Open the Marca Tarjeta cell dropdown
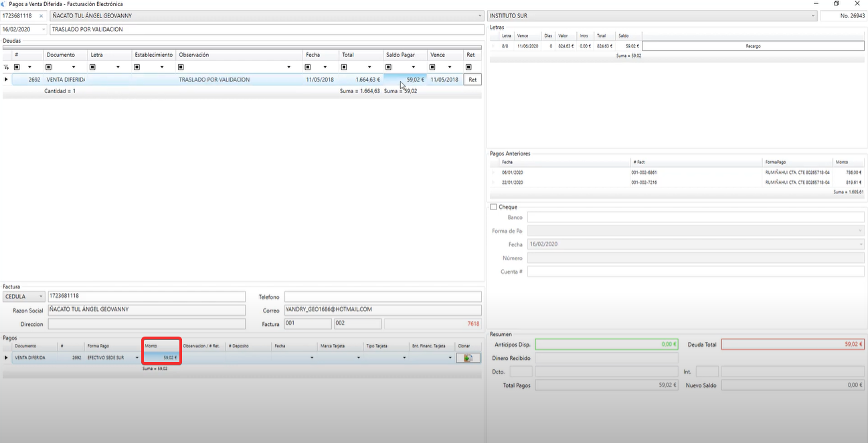The image size is (868, 443). 358,358
